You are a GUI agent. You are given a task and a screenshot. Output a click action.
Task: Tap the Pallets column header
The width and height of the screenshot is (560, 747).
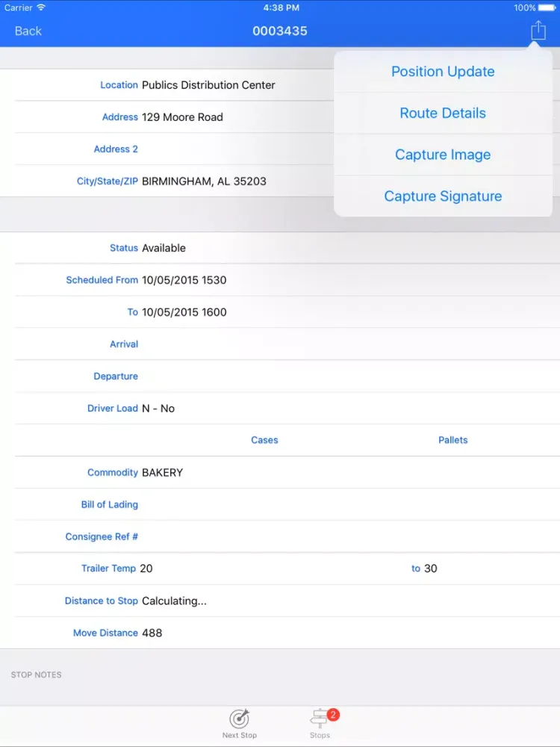[453, 440]
